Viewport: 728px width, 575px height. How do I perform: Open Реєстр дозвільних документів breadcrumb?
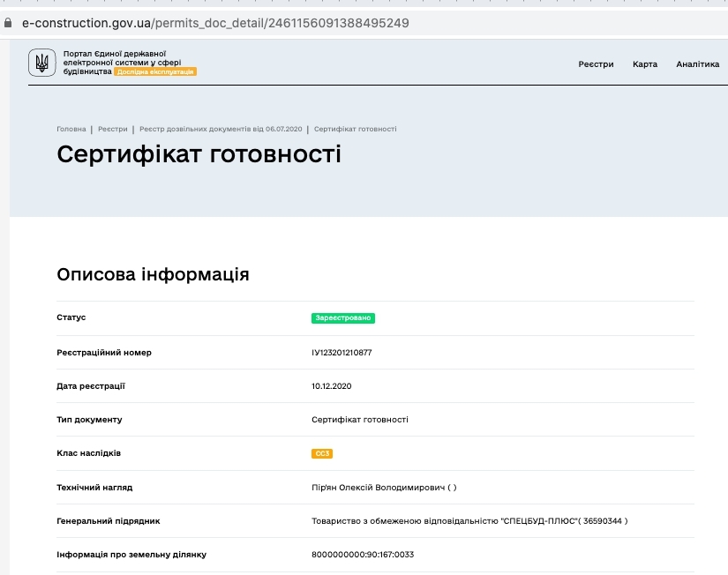pyautogui.click(x=221, y=129)
